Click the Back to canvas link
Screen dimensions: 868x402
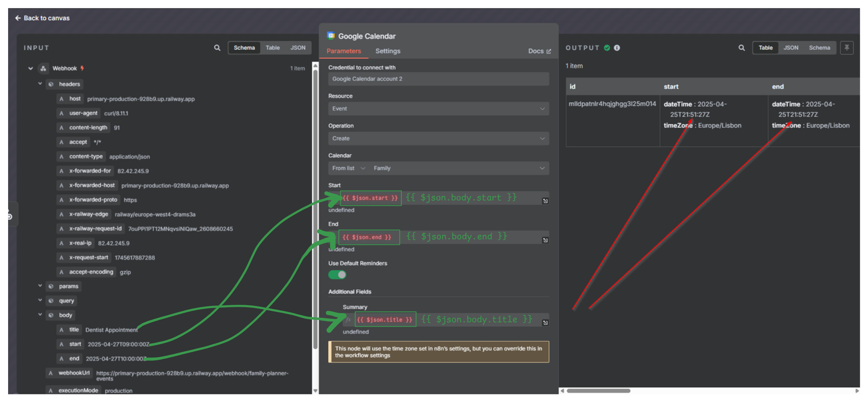pos(42,18)
